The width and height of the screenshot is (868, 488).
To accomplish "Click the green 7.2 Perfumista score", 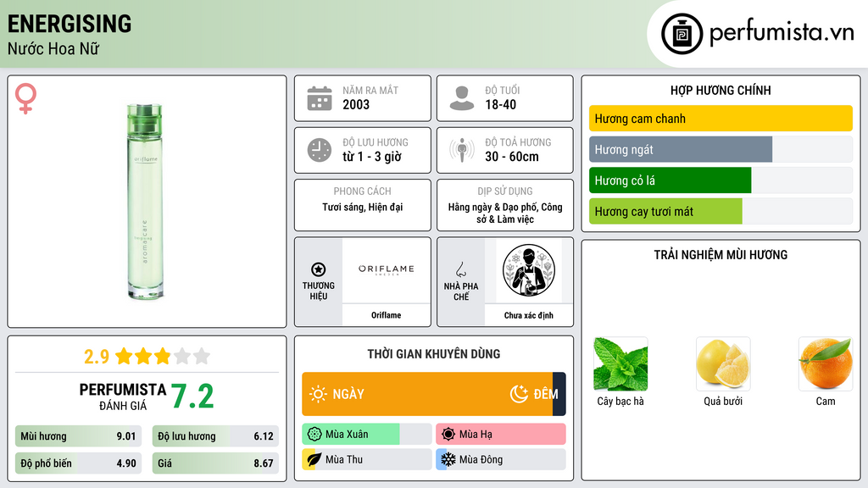I will click(x=192, y=396).
